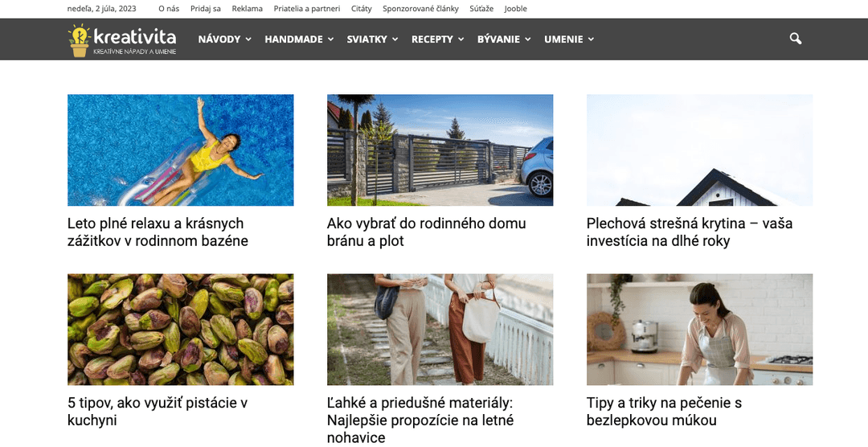868x447 pixels.
Task: Open the search magnifier icon
Action: click(x=796, y=39)
